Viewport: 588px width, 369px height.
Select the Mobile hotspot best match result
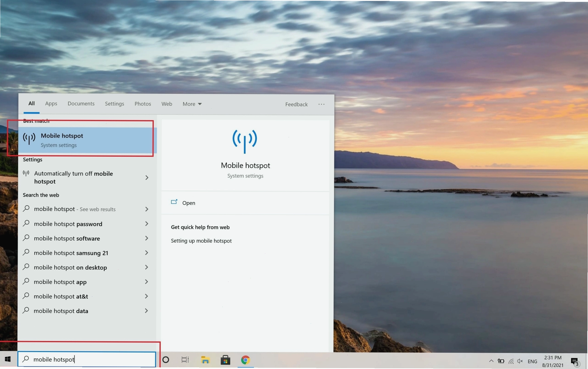tap(87, 140)
